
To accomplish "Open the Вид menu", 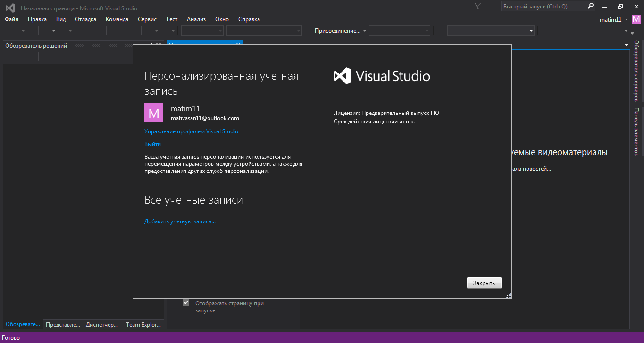I will pos(61,19).
